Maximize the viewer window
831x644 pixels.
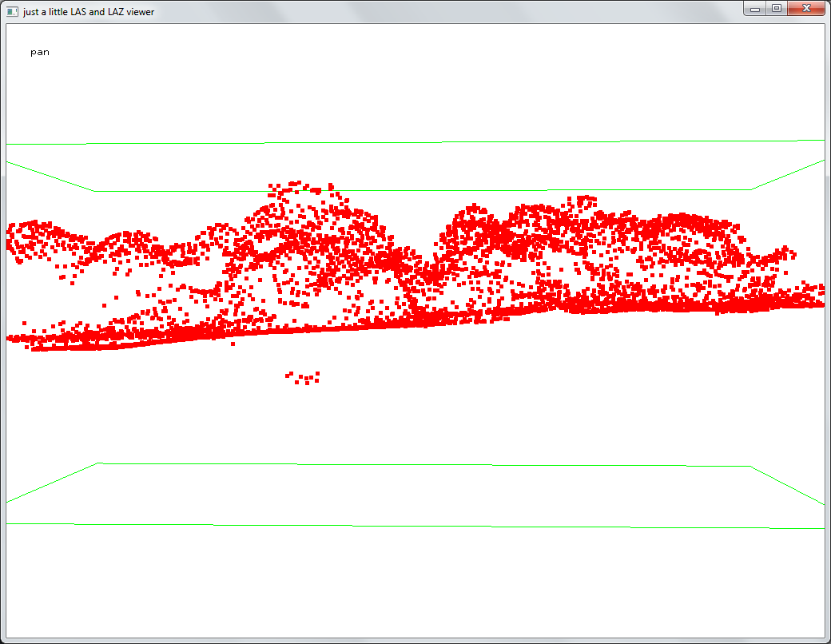pos(776,9)
